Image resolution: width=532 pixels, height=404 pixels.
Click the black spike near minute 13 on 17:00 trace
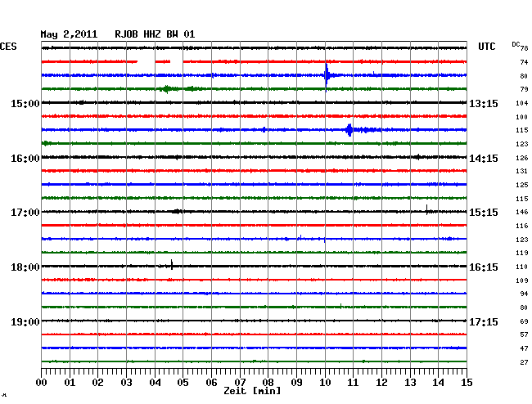(x=426, y=210)
